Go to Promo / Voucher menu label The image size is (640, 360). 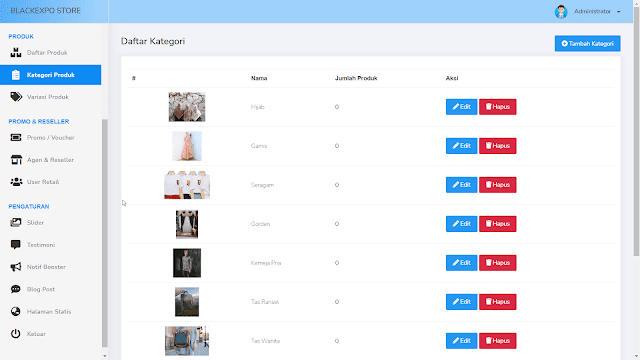point(51,138)
